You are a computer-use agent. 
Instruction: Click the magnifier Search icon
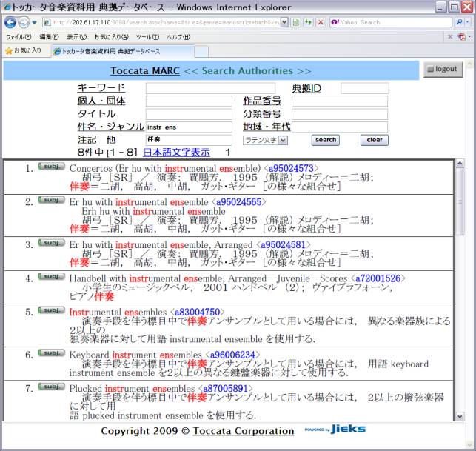pos(459,22)
